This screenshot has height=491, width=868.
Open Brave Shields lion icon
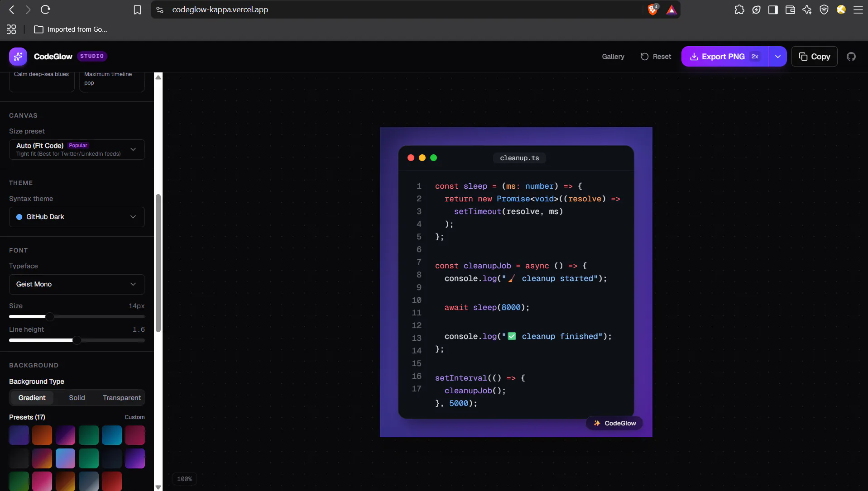coord(652,10)
